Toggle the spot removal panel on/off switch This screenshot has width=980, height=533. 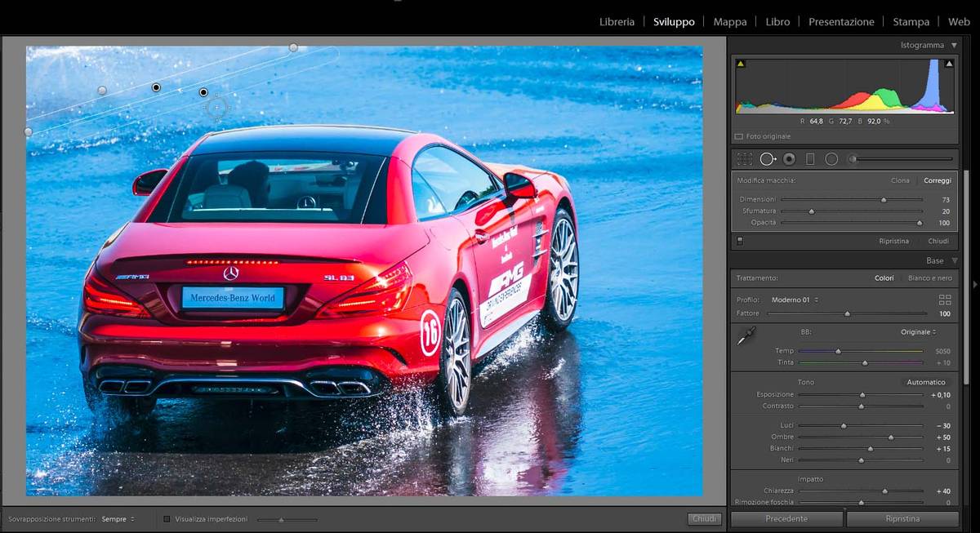pos(740,241)
